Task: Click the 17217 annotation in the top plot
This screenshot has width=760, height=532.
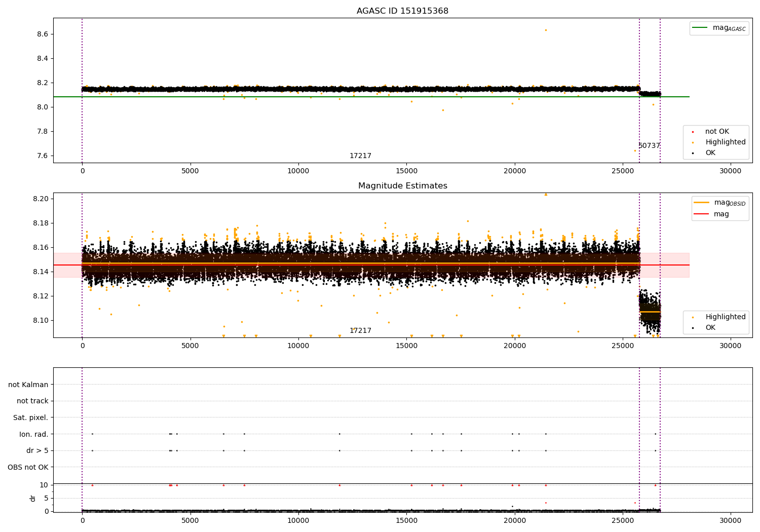Action: coord(360,156)
